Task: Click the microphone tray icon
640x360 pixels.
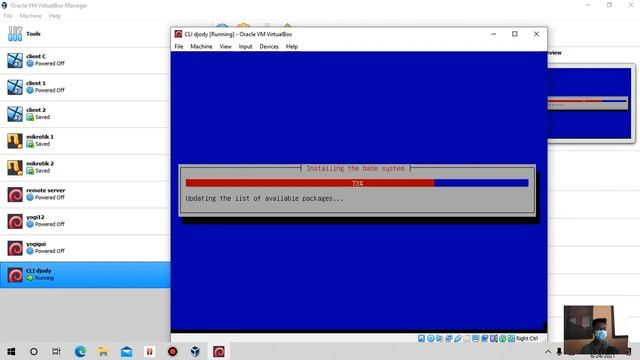Action: [559, 351]
